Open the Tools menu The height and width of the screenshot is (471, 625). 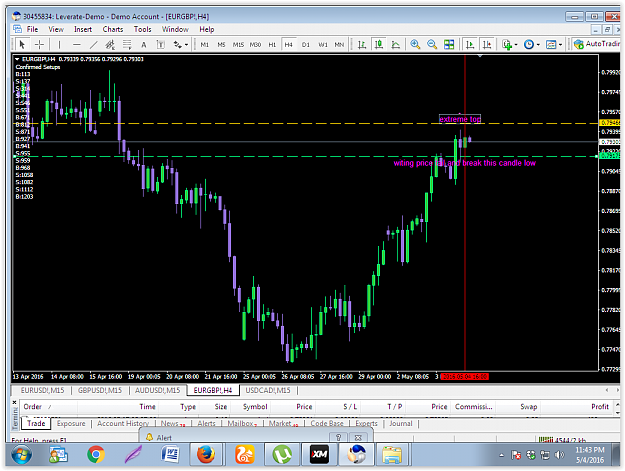point(142,29)
